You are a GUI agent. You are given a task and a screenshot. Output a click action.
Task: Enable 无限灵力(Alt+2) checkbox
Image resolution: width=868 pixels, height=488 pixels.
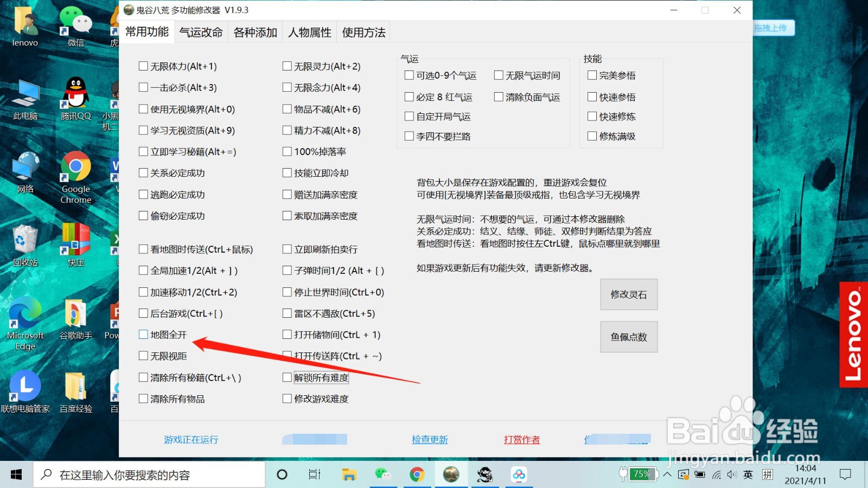[x=287, y=66]
